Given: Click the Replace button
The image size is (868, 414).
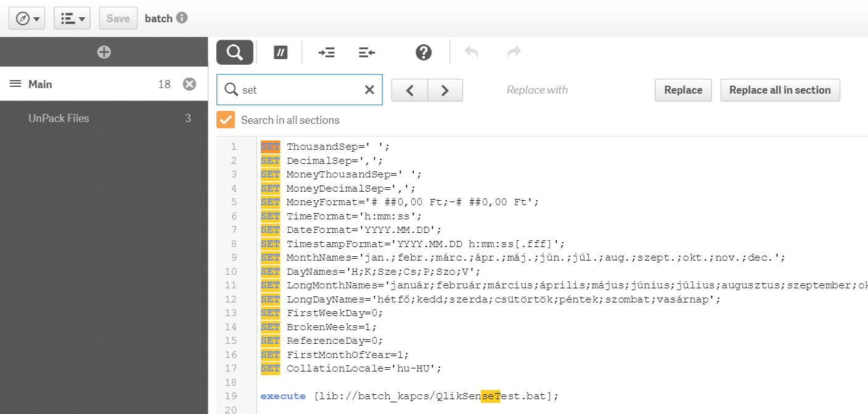Looking at the screenshot, I should tap(683, 90).
